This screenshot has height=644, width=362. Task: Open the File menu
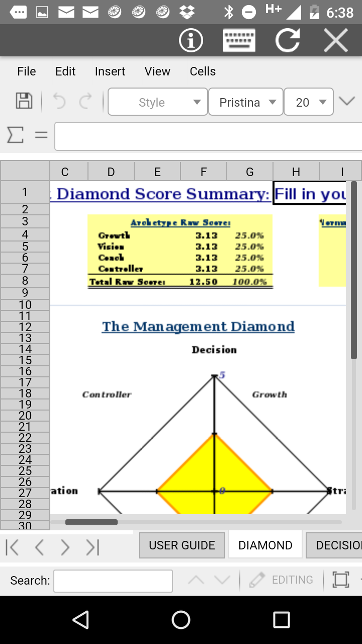coord(27,71)
